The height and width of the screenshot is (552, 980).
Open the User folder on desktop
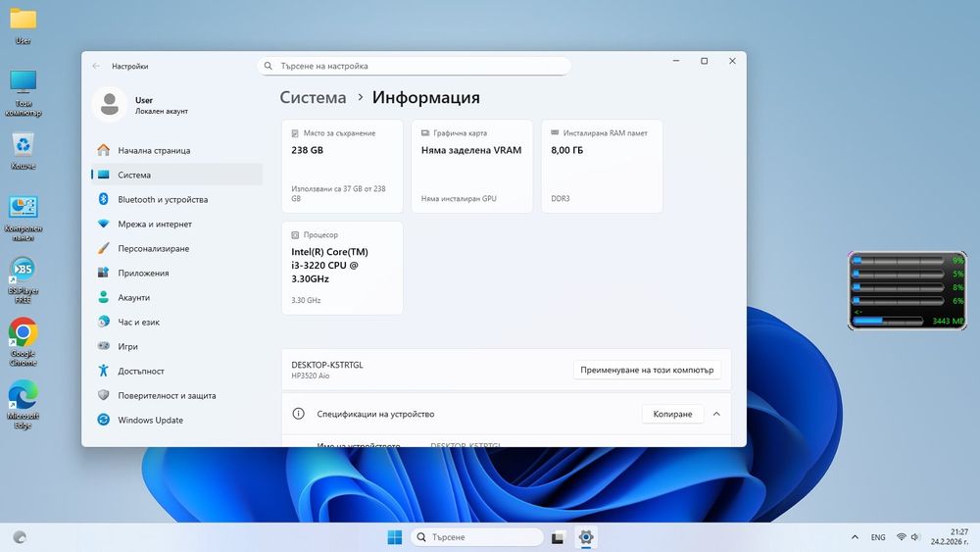24,25
